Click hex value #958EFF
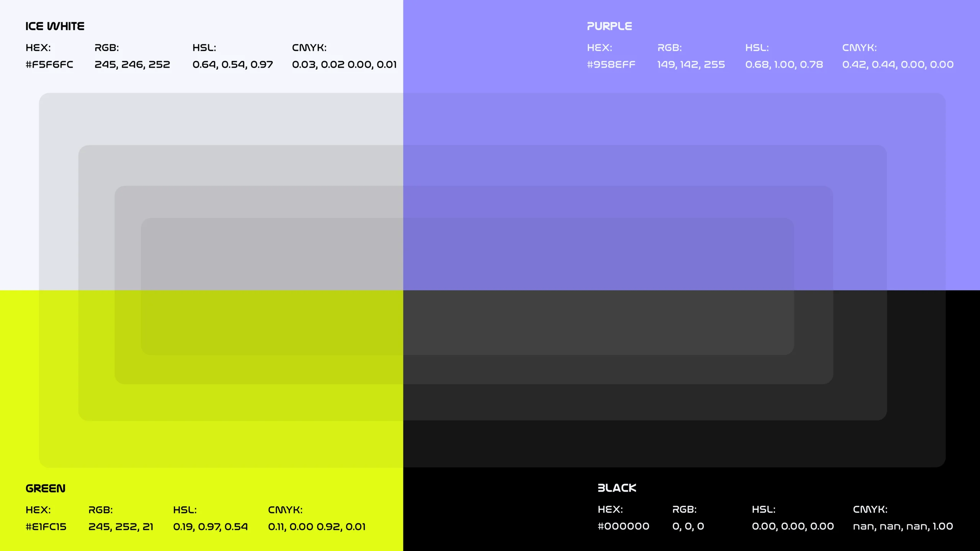The width and height of the screenshot is (980, 551). (x=611, y=64)
